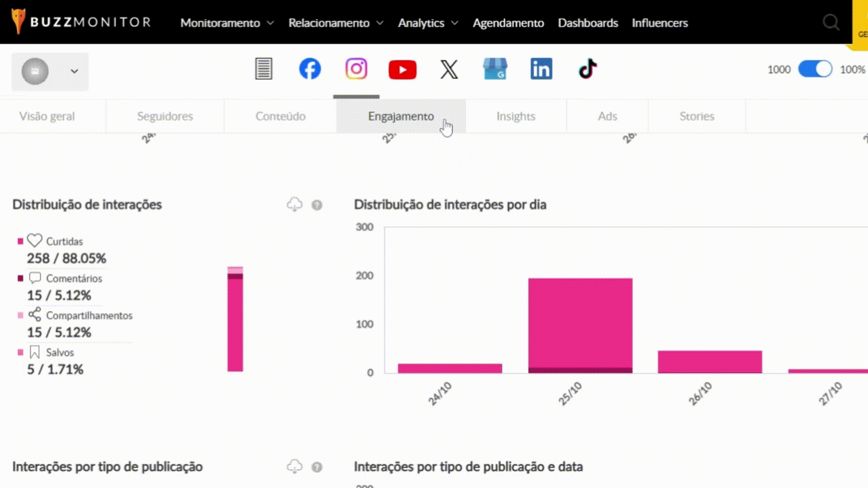Open the search magnifier in header
This screenshot has height=488, width=868.
[830, 22]
